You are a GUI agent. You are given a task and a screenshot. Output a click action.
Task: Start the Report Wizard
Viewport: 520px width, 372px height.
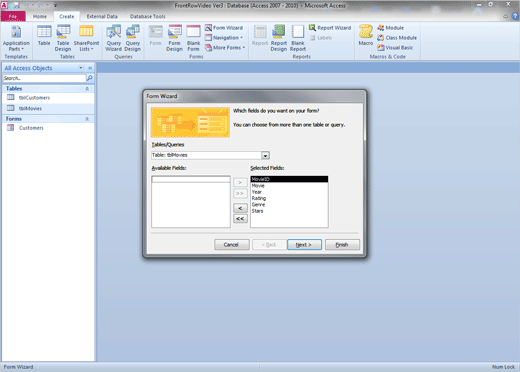click(330, 28)
